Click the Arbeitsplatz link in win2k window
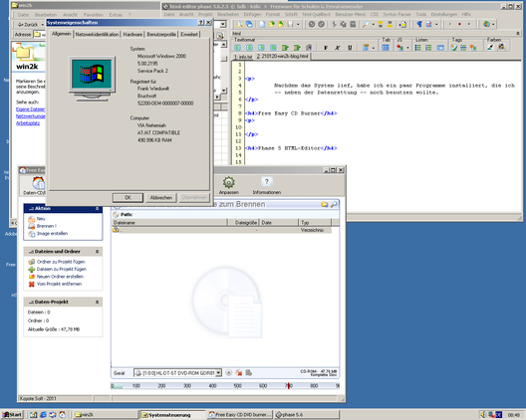526x420 pixels. 28,123
